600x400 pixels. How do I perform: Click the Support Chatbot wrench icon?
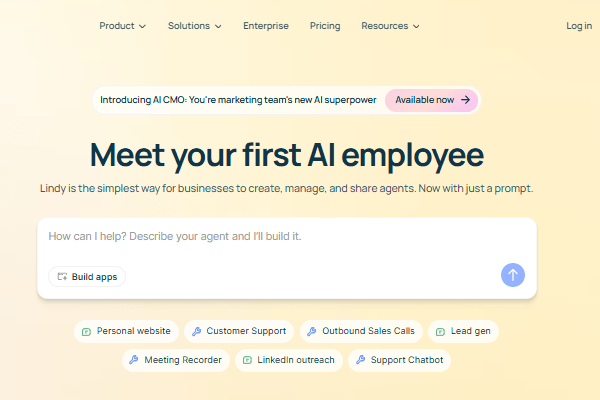pos(361,360)
